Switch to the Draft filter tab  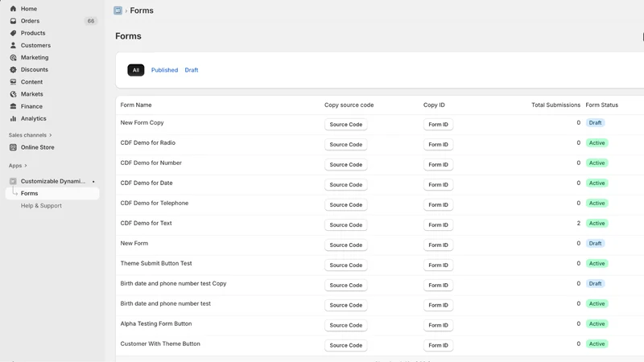pos(192,70)
